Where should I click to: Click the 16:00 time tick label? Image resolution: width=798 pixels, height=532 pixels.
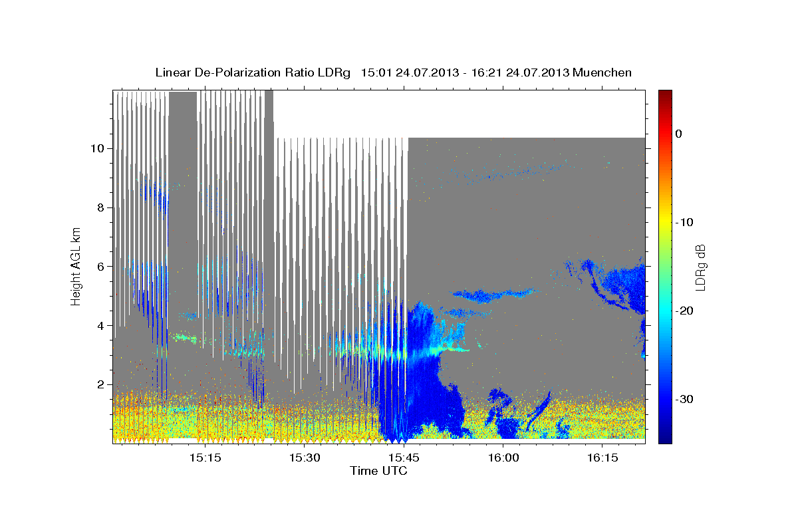[503, 458]
